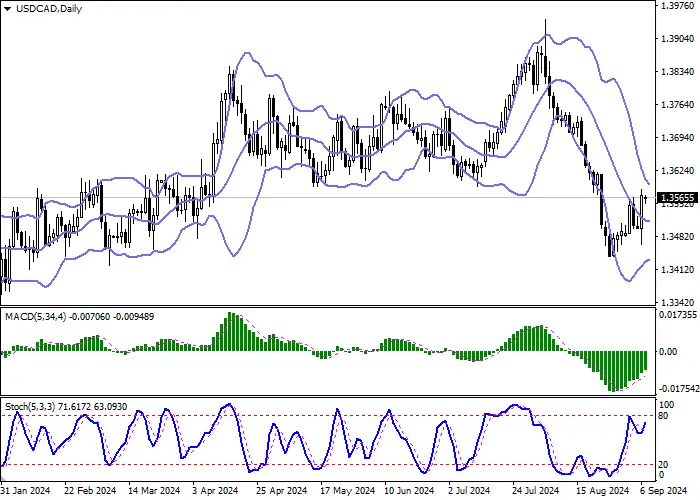The height and width of the screenshot is (500, 700).
Task: Click the 6 Sep 2024 date label
Action: 663,490
